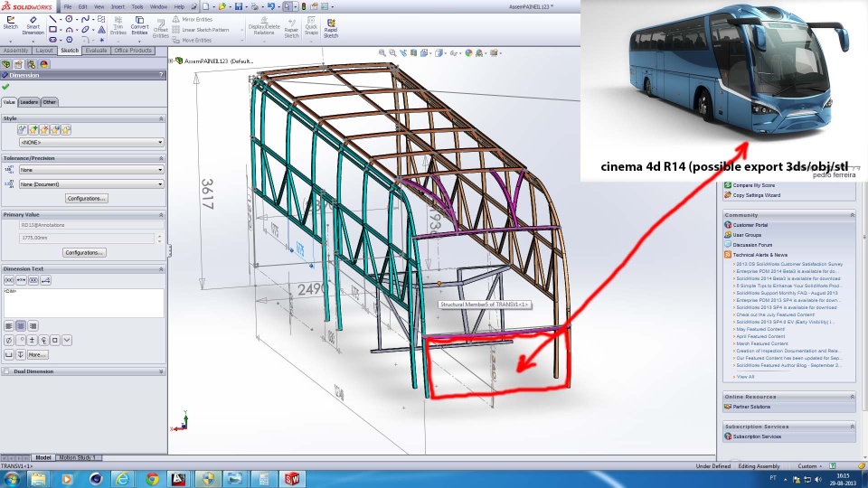
Task: Open the Discussion Forum link
Action: (752, 245)
